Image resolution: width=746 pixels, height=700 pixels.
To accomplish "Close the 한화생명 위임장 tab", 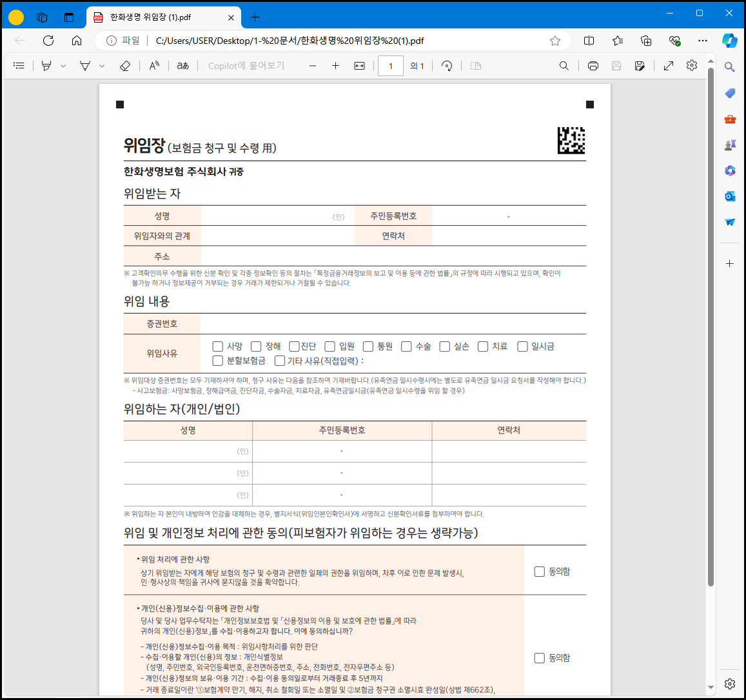I will click(x=231, y=17).
